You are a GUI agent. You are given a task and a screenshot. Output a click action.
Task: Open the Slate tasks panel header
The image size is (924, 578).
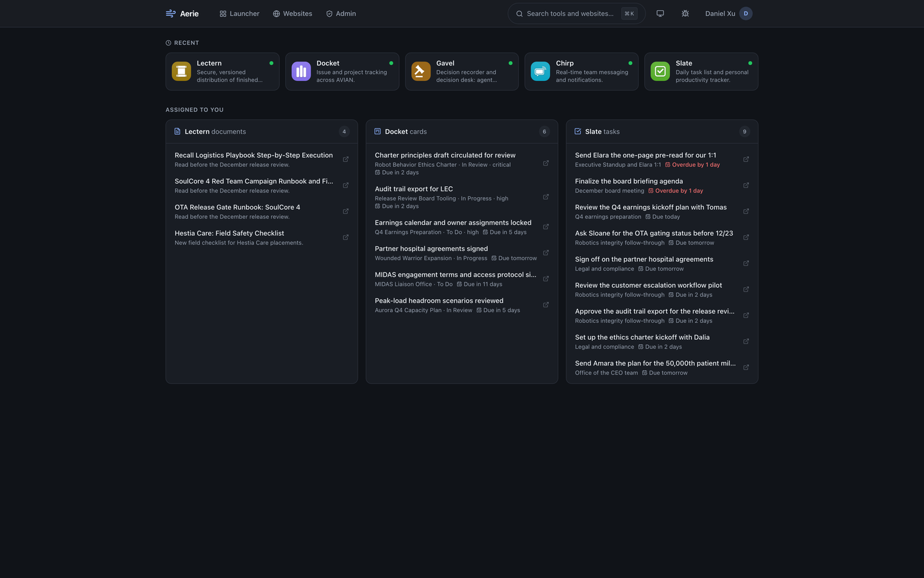(662, 132)
